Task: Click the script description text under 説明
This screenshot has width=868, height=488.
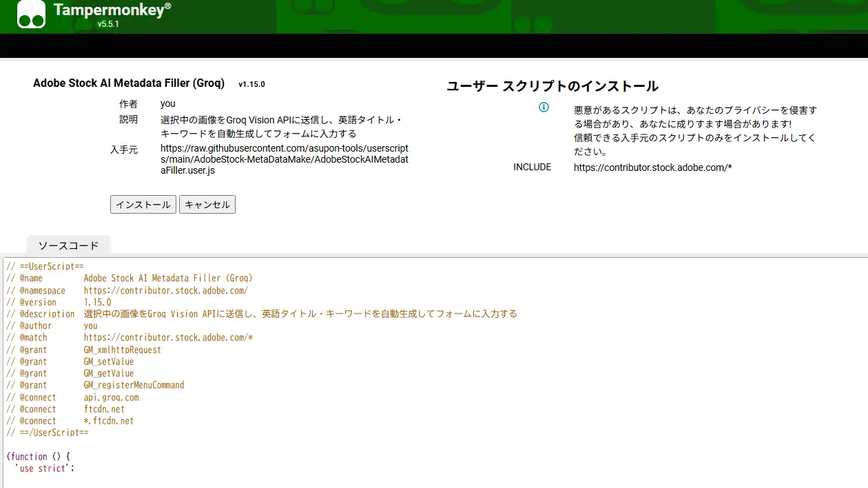Action: (282, 127)
